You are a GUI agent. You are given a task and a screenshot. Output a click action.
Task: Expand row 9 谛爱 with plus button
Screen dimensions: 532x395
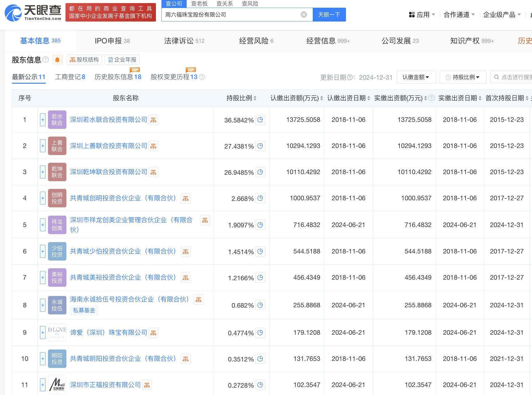43,333
